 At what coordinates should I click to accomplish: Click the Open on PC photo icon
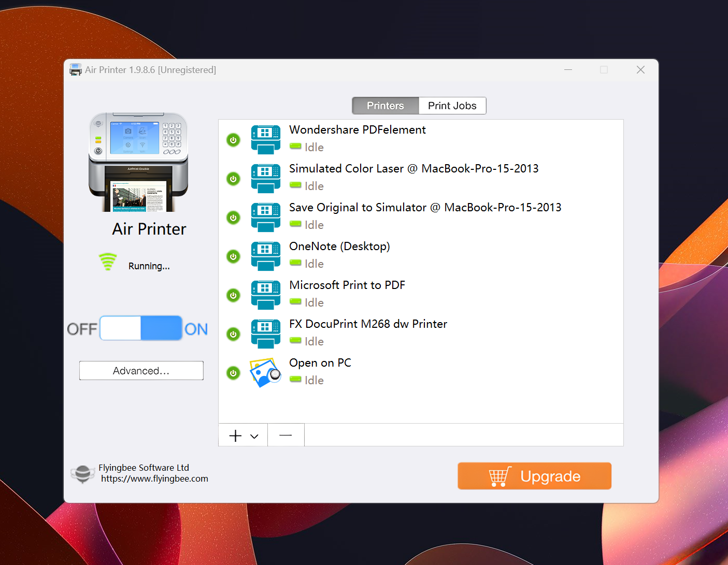point(265,373)
